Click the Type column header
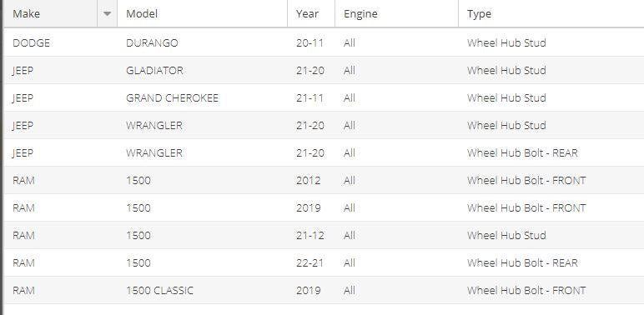 coord(551,13)
